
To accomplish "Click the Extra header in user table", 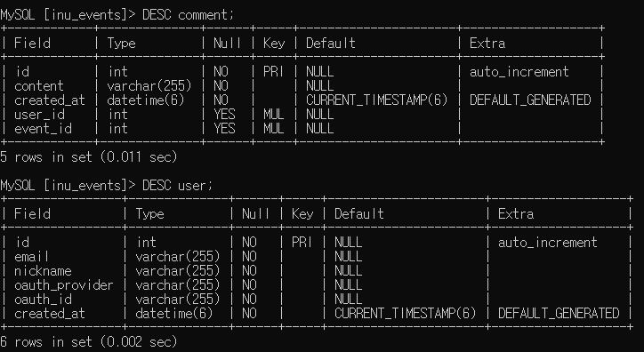I will tap(516, 213).
